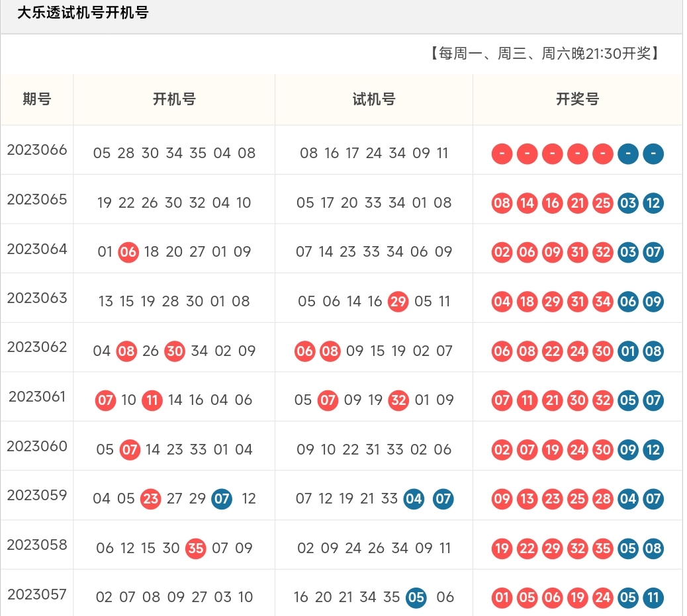This screenshot has height=616, width=687.
Task: Click blue ball 01 in 2023062 开奖号
Action: click(628, 351)
